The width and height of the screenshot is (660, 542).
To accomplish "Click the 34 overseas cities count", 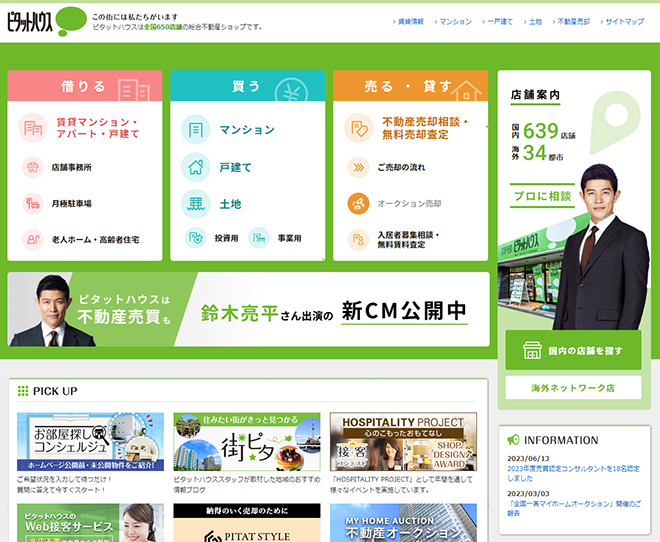I will pyautogui.click(x=535, y=153).
